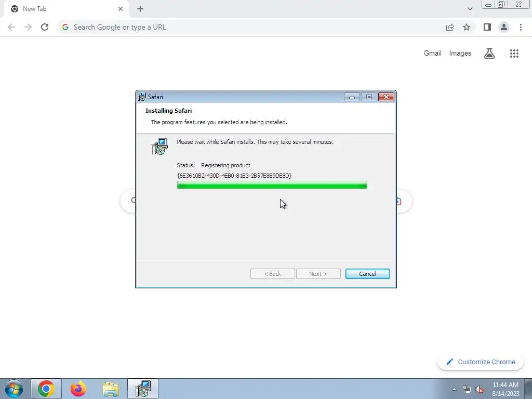Cancel the Safari installation
Viewport: 532px width, 399px height.
point(367,274)
